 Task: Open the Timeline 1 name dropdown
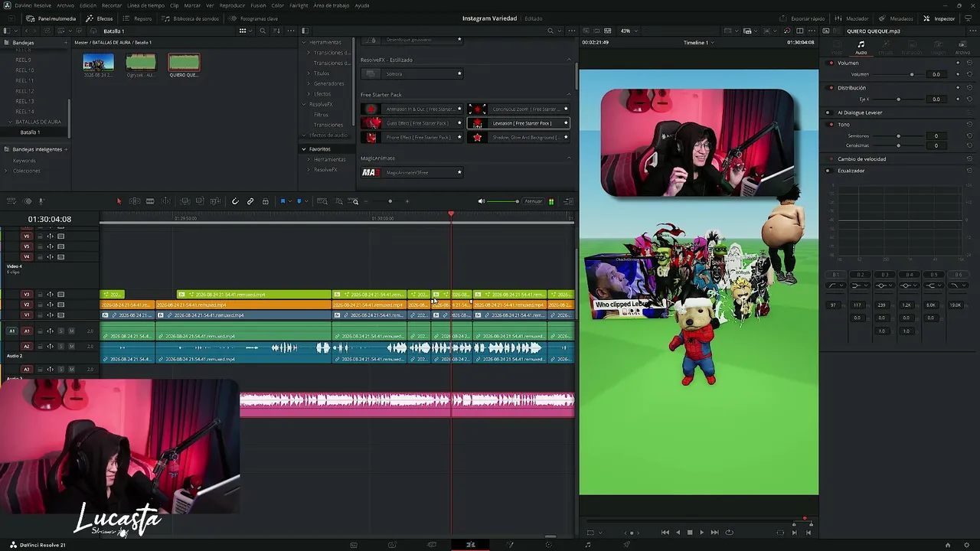pyautogui.click(x=698, y=43)
